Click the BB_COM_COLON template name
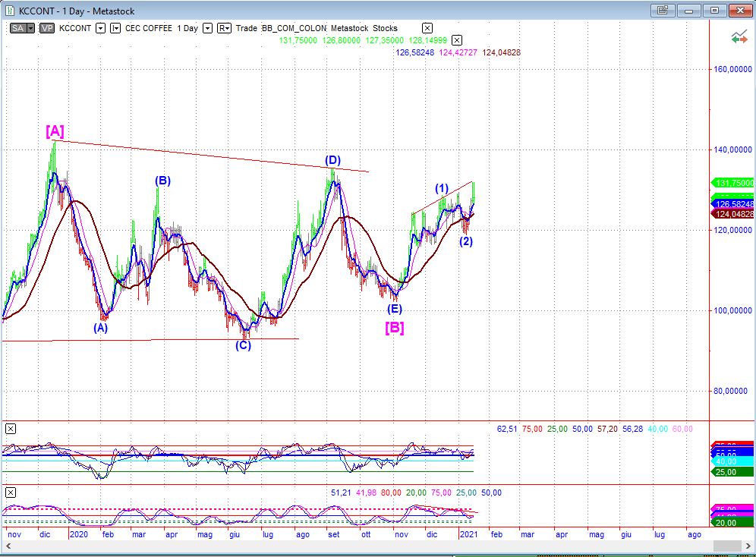The height and width of the screenshot is (557, 756). [x=294, y=28]
